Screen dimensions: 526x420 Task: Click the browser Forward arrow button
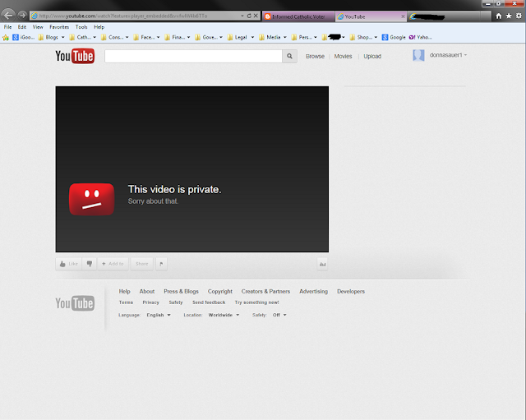point(22,15)
